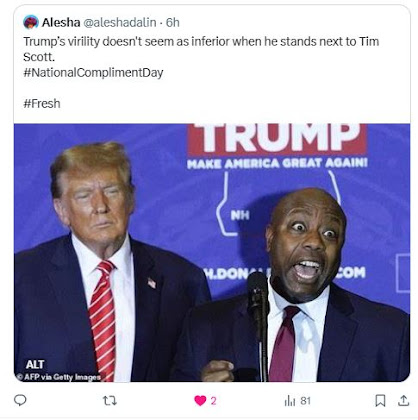View post analytics bar chart icon
Screen dimensions: 418x420
[x=290, y=401]
